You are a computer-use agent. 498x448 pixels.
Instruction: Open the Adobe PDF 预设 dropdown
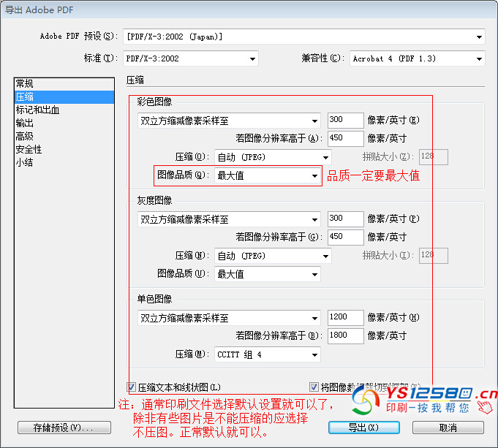pos(304,37)
